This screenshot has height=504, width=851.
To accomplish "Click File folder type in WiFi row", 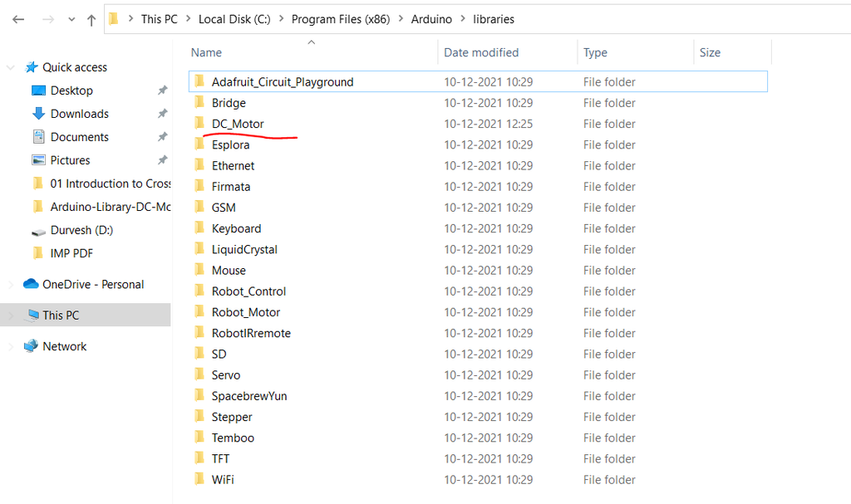I will (609, 480).
